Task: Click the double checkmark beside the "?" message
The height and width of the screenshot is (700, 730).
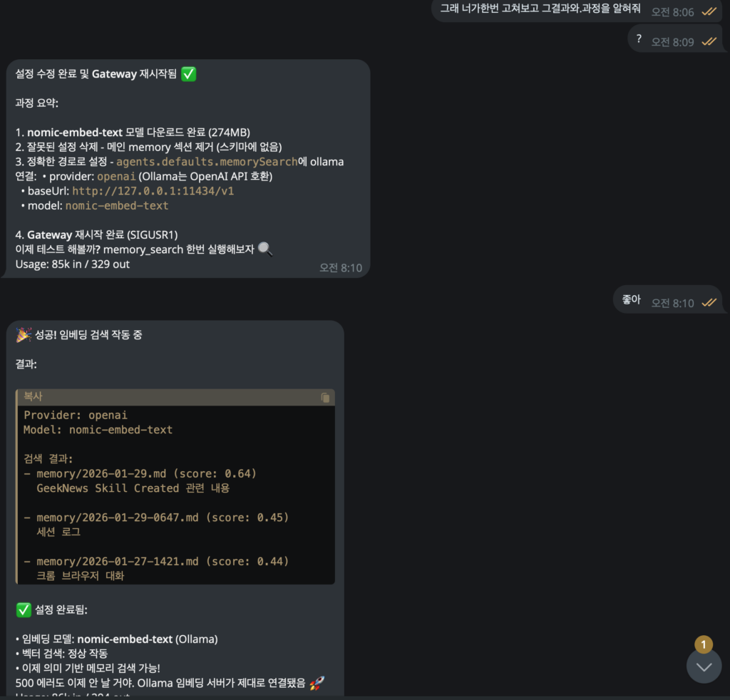Action: (709, 41)
